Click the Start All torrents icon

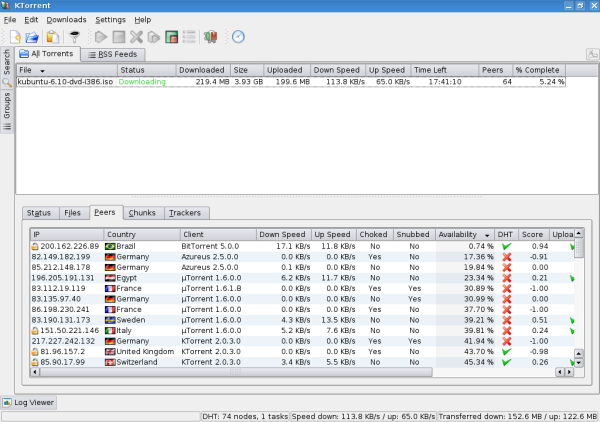(x=154, y=37)
